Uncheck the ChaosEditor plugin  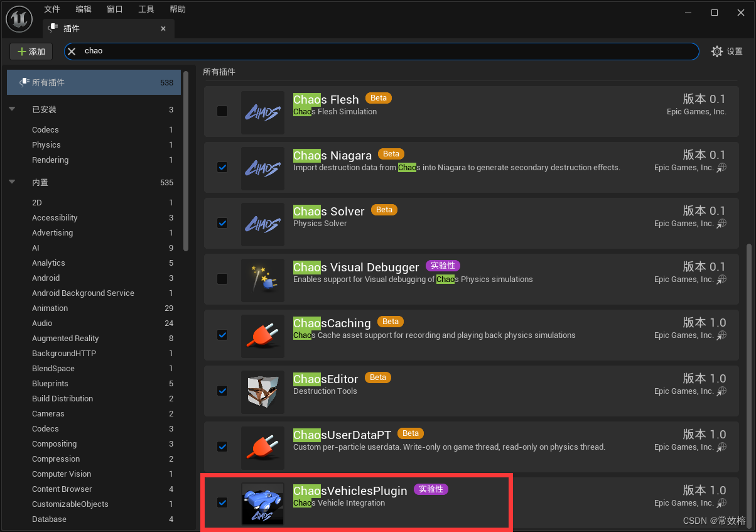(x=222, y=391)
